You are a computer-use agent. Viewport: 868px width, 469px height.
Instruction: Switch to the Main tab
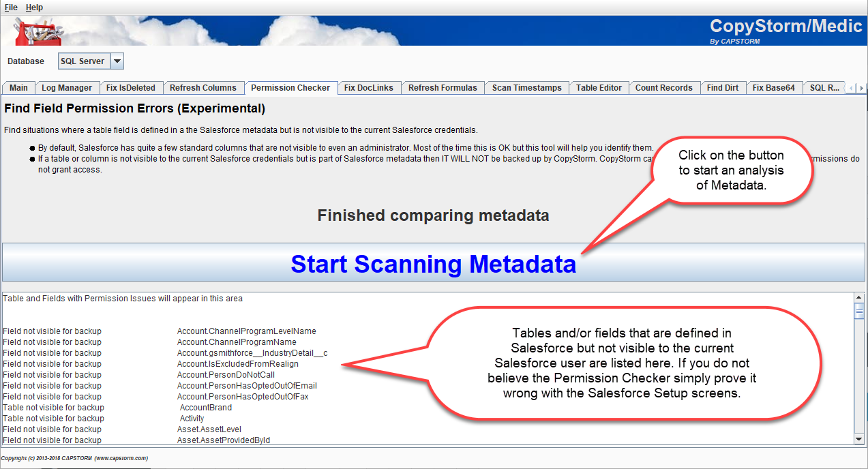[x=19, y=88]
